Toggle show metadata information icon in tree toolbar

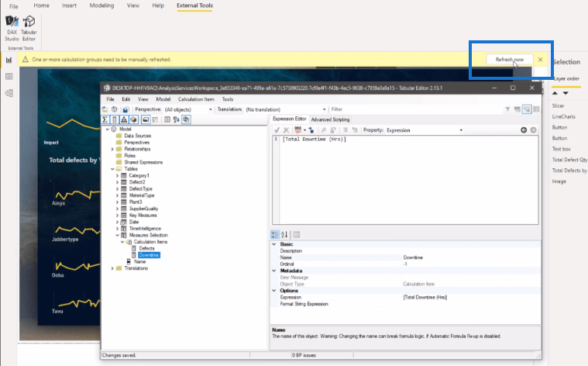pyautogui.click(x=187, y=119)
